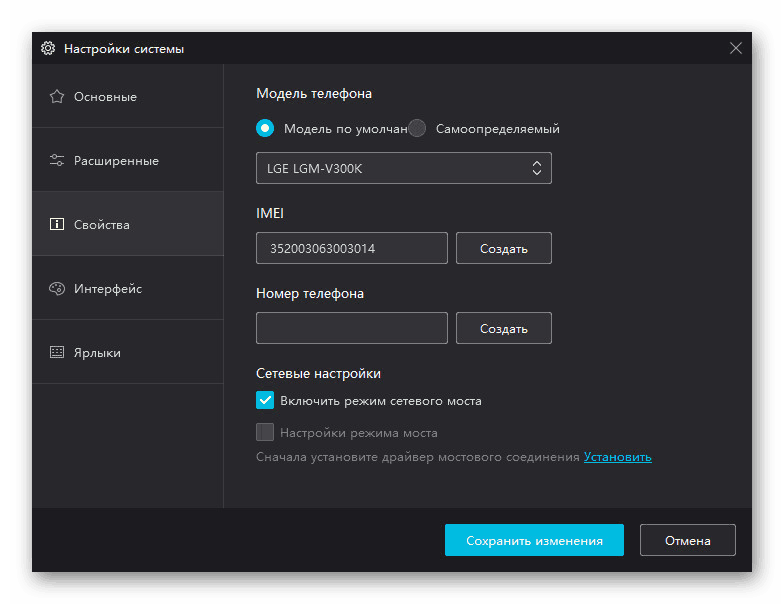Follow the Установить driver link
This screenshot has height=604, width=784.
pyautogui.click(x=618, y=457)
